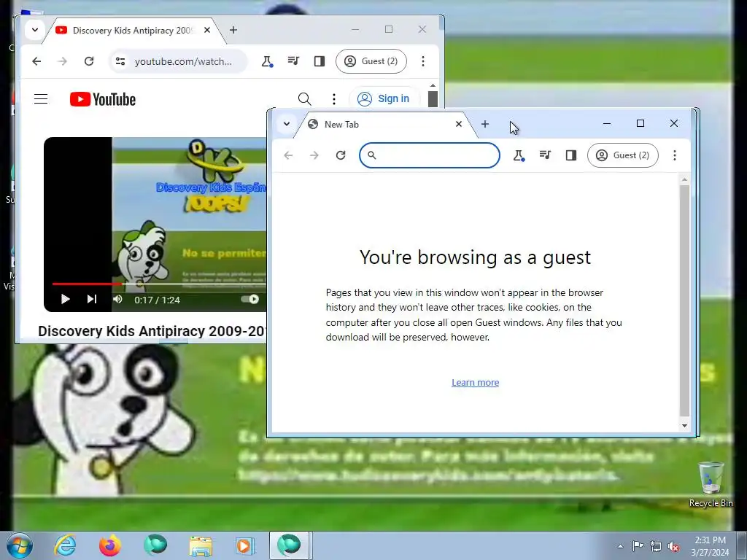Open Chrome menu in the New Tab window
This screenshot has width=747, height=560.
[675, 155]
